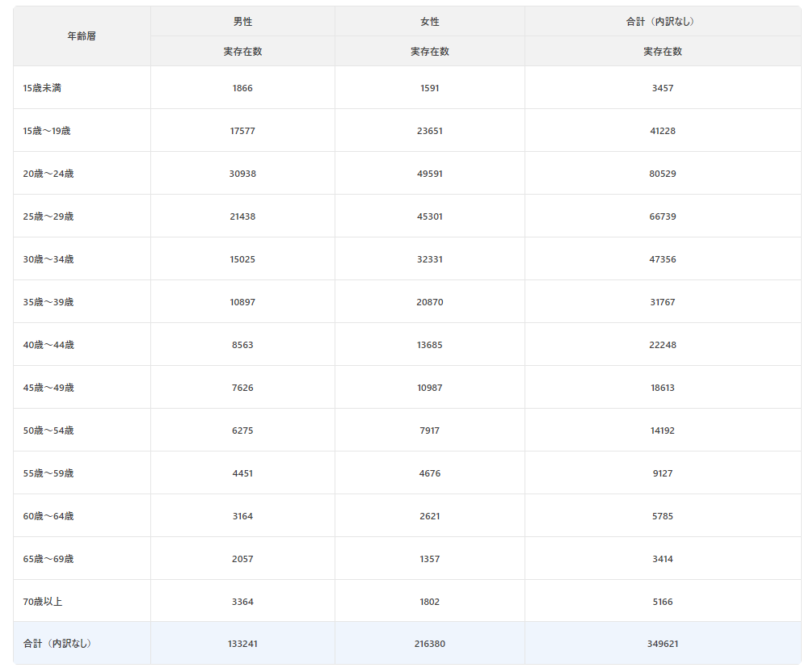Click 実存在数 subheader under 合計（内訳なし） header
Image resolution: width=809 pixels, height=672 pixels.
(x=663, y=52)
